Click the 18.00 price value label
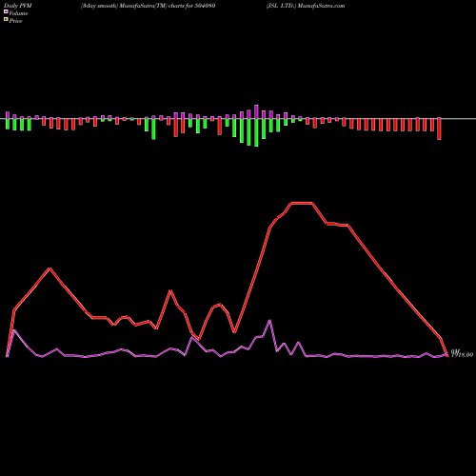The height and width of the screenshot is (476, 476). point(463,354)
